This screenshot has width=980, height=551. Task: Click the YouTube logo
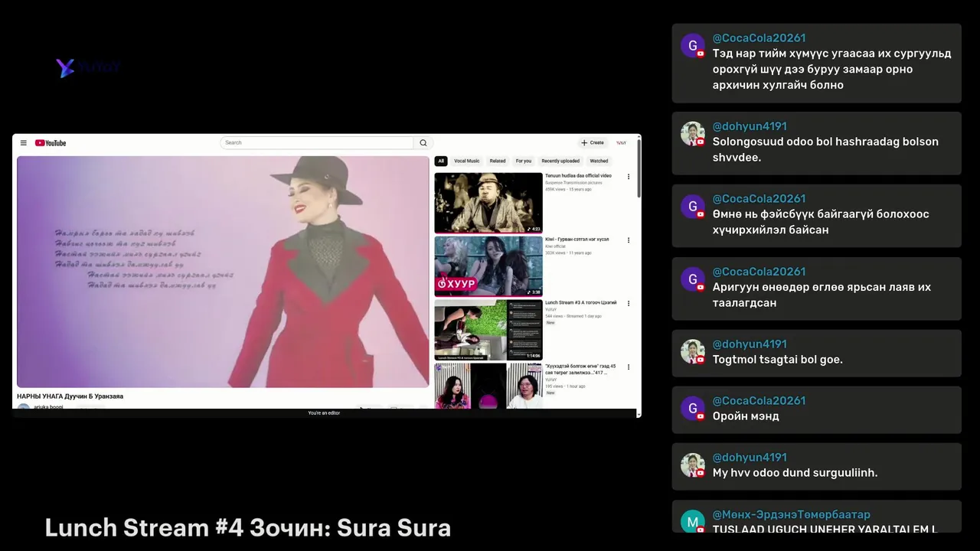coord(51,143)
